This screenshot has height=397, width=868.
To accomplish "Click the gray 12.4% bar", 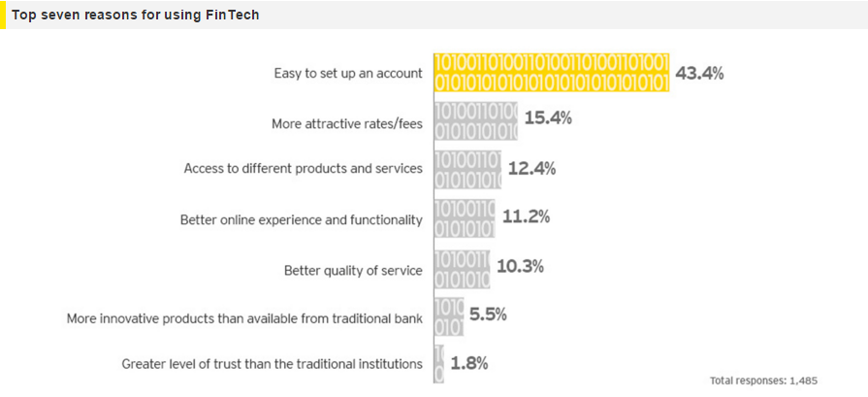I will click(x=467, y=170).
